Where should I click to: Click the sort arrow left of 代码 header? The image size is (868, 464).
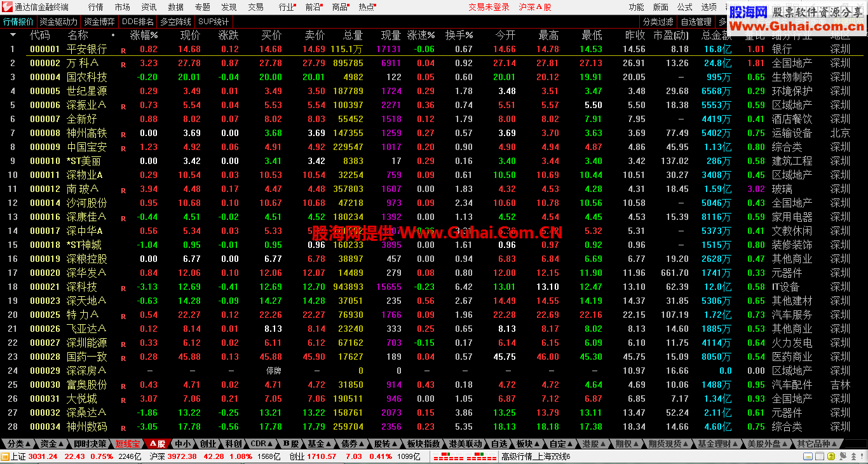click(x=13, y=35)
